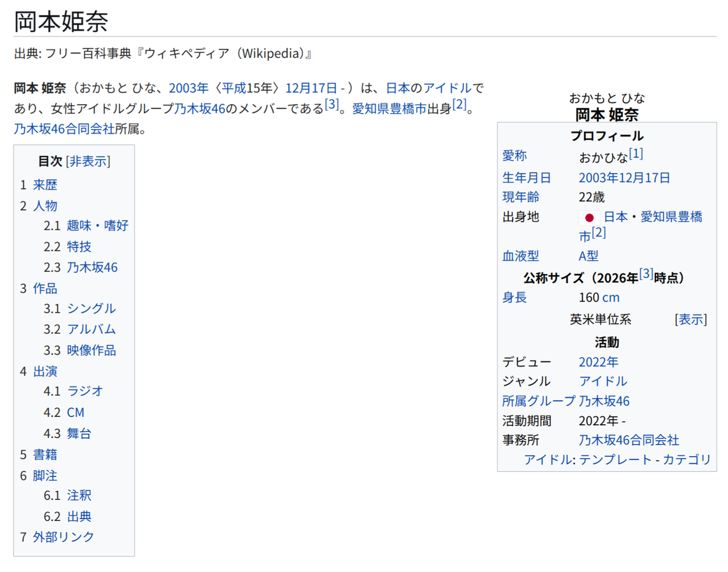This screenshot has width=728, height=572.
Task: Open the カテゴリ link in the infobox footer
Action: (x=687, y=459)
